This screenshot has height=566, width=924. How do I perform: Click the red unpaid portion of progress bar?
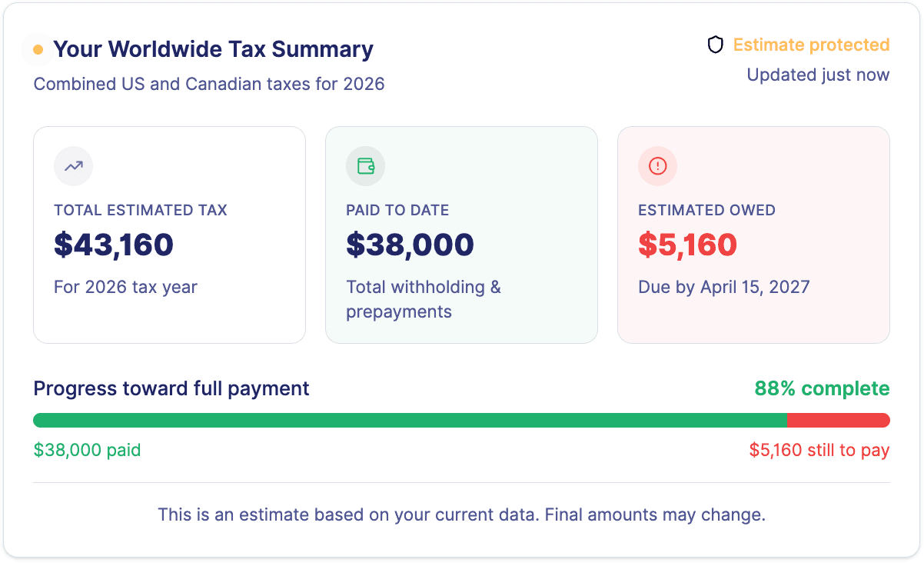click(839, 421)
